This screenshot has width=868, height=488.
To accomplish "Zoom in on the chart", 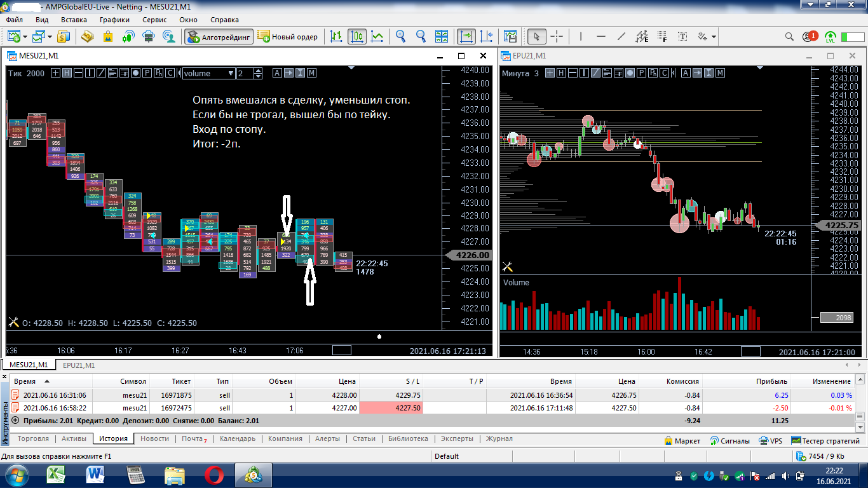I will [x=401, y=36].
